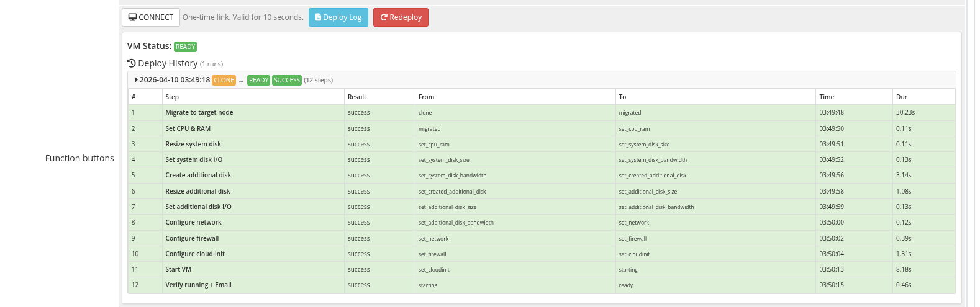Click the From column header
980x307 pixels.
point(426,97)
